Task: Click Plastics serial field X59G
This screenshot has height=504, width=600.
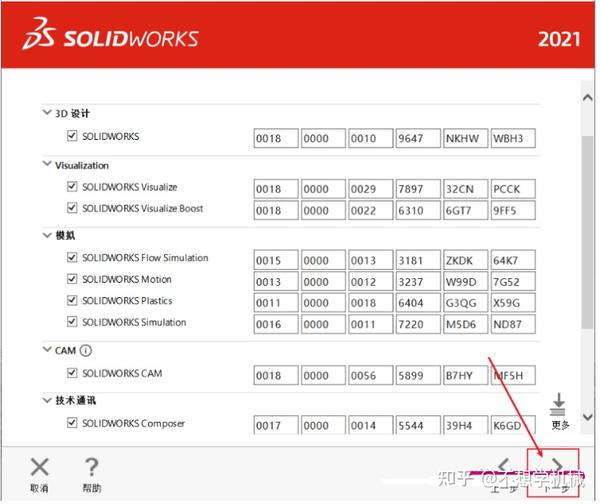Action: tap(513, 303)
